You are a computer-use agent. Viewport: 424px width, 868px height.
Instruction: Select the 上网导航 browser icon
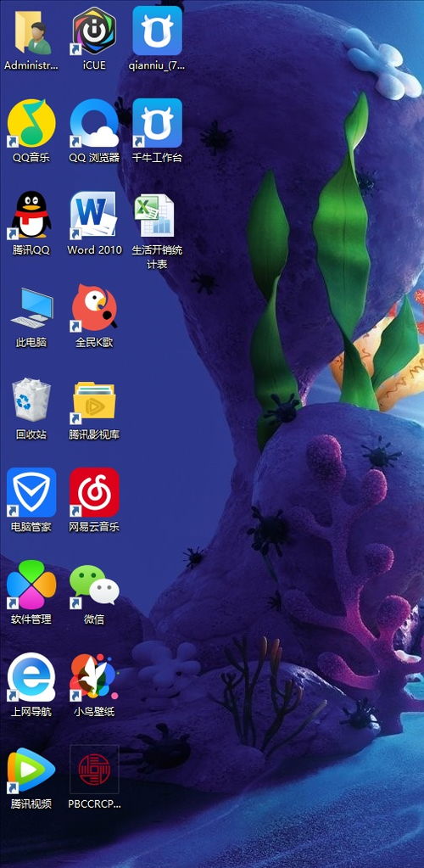pos(31,676)
